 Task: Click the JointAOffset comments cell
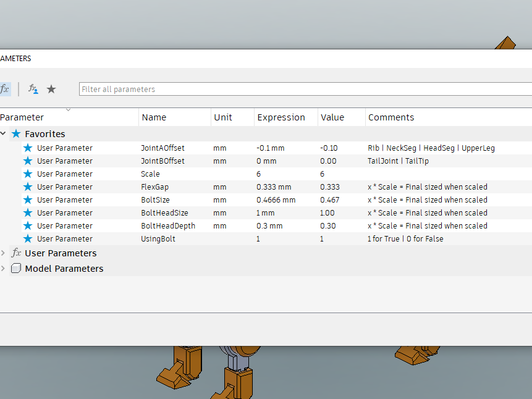[x=449, y=148]
